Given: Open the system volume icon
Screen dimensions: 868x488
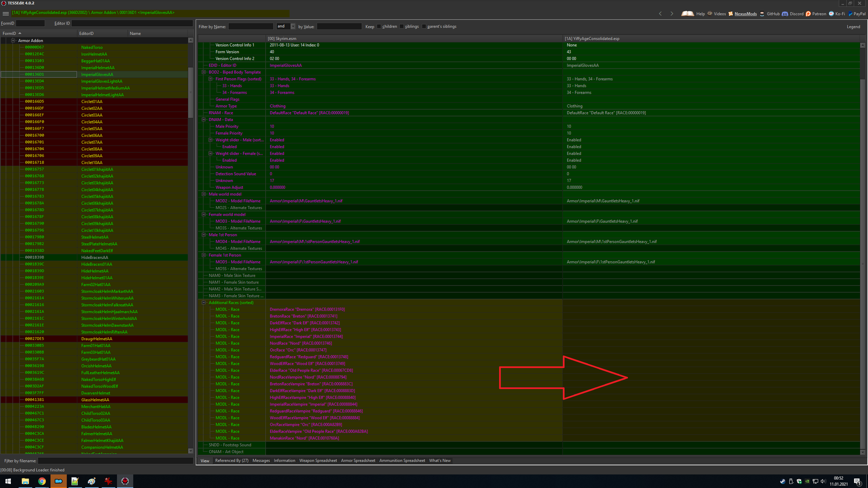Looking at the screenshot, I should pyautogui.click(x=823, y=481).
